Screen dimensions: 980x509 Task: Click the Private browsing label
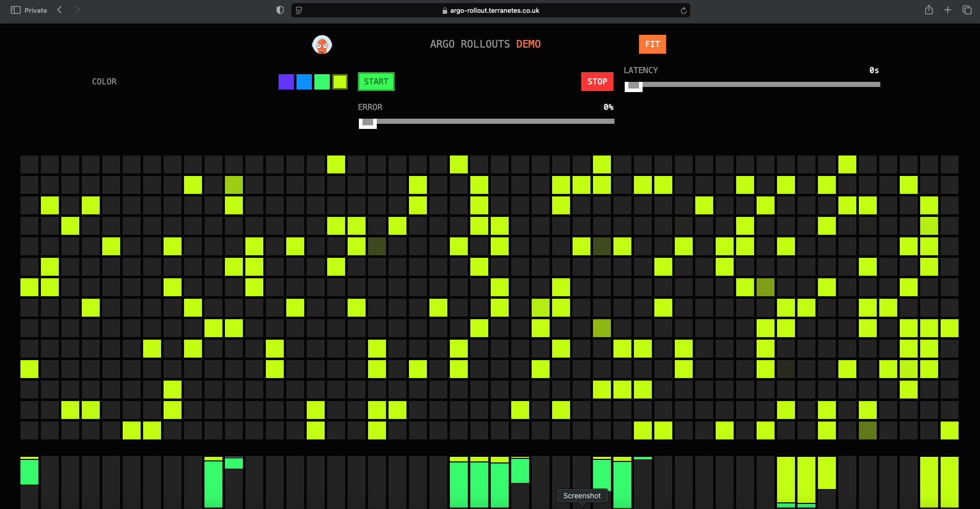pyautogui.click(x=36, y=10)
